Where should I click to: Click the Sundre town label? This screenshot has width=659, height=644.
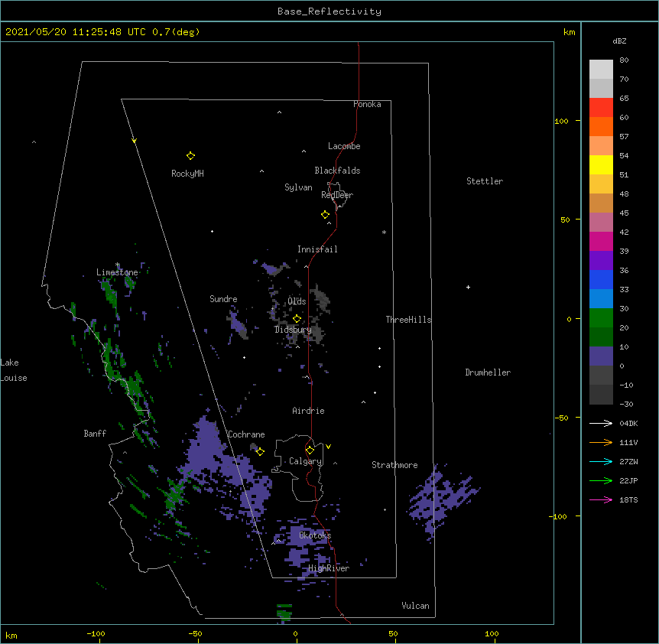[x=223, y=299]
